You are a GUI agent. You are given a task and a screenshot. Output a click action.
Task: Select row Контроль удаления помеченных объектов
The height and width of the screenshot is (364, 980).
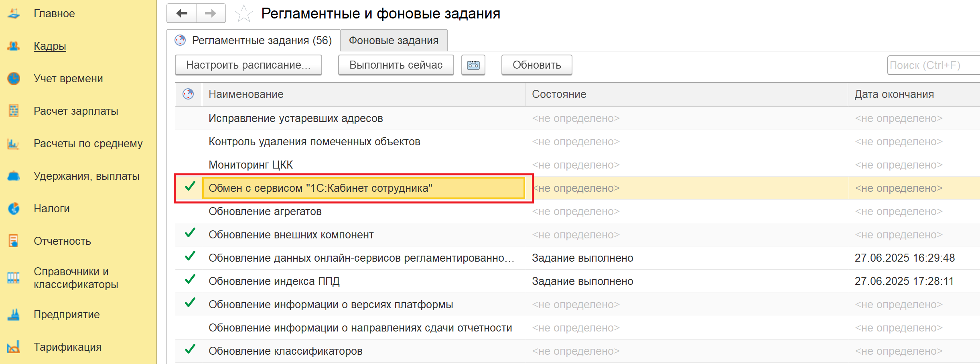point(578,142)
